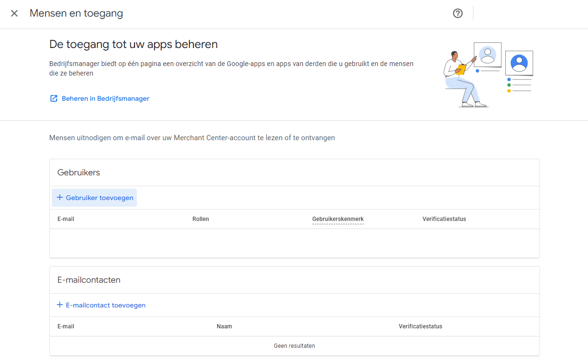Click the Geen resultaten row
The width and height of the screenshot is (588, 364).
[x=294, y=345]
